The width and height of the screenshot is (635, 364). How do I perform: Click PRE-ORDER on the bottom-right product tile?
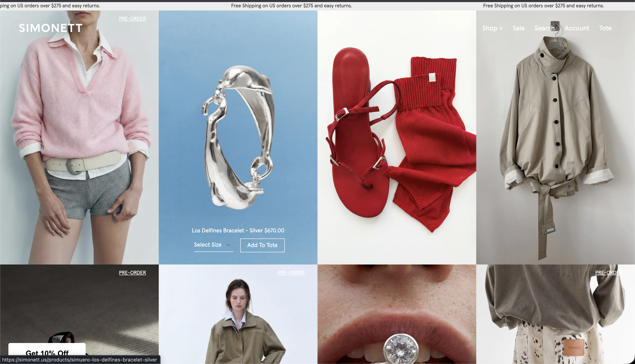(608, 272)
